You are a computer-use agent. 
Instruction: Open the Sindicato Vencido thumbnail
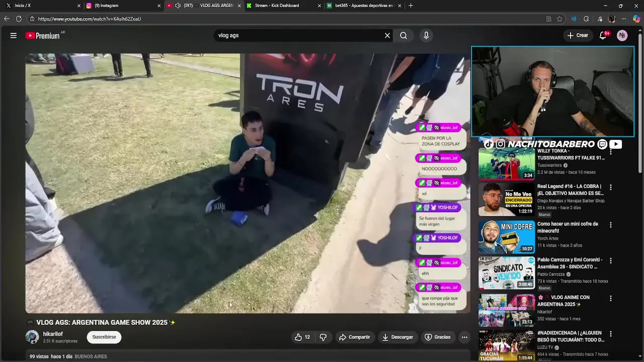pos(506,273)
